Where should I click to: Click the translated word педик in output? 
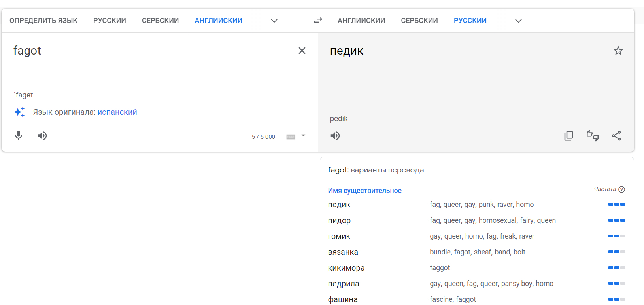(x=347, y=51)
